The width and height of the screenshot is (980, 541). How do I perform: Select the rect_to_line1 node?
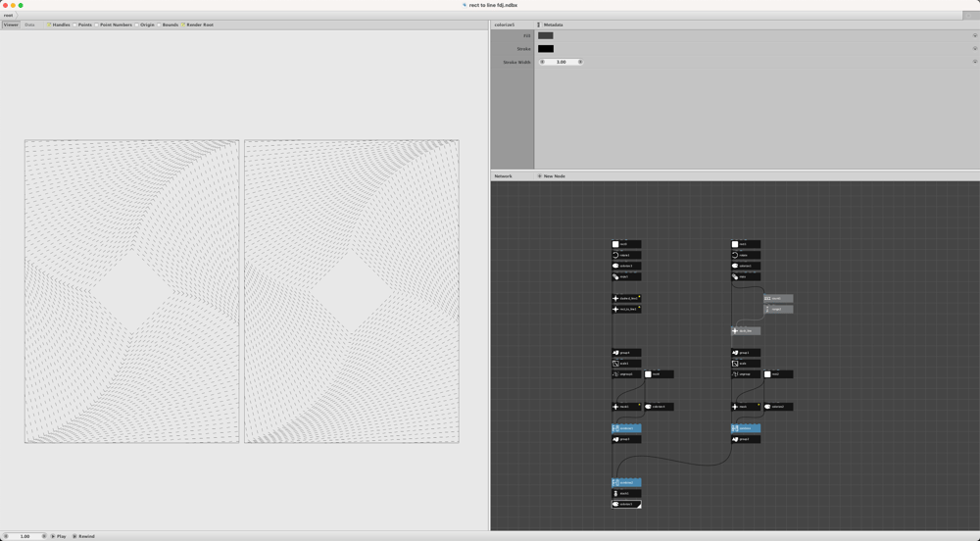(626, 310)
